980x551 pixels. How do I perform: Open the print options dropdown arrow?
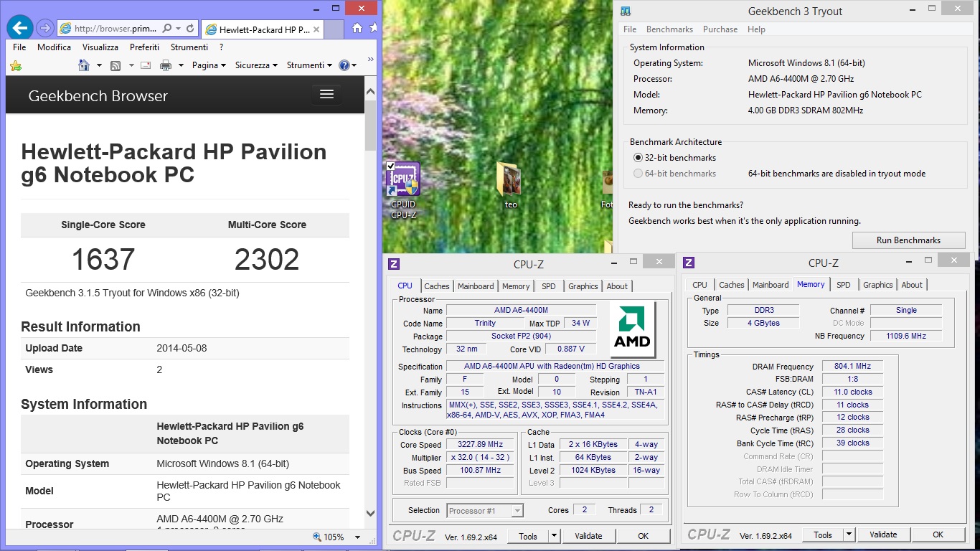[181, 65]
